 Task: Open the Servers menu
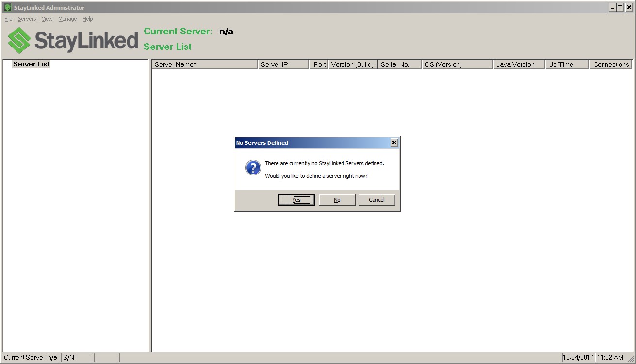click(27, 19)
